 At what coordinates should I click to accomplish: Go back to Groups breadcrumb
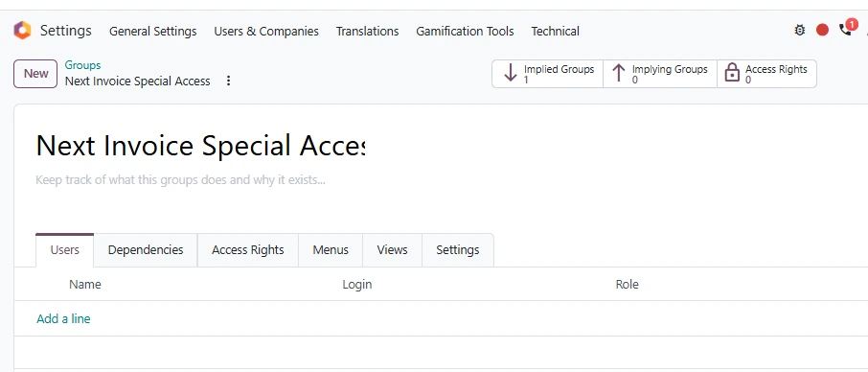[82, 65]
